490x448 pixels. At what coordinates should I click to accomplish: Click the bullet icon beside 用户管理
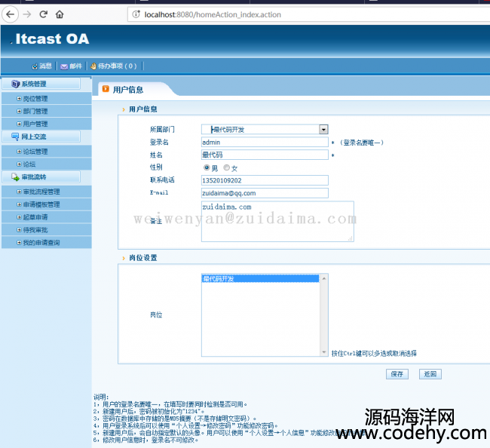[19, 124]
